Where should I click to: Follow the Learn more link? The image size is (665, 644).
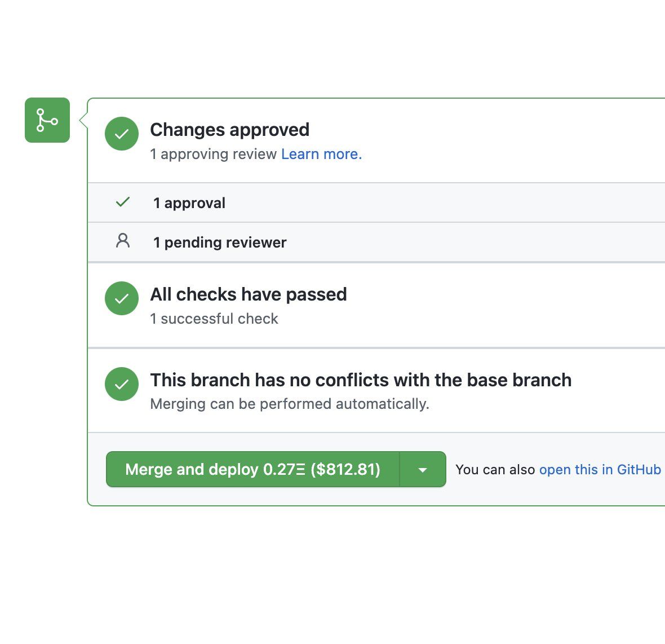coord(321,154)
